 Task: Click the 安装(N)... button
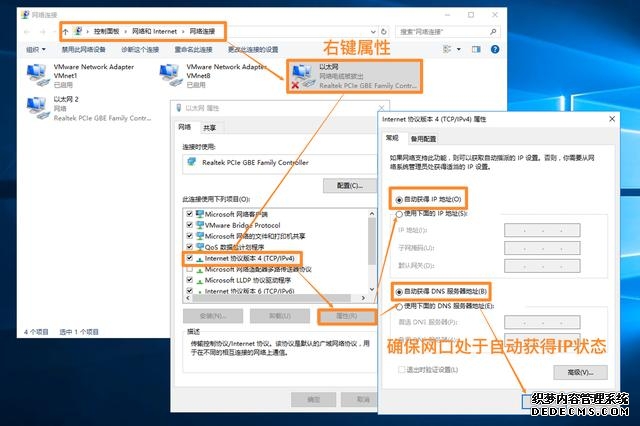pyautogui.click(x=213, y=316)
